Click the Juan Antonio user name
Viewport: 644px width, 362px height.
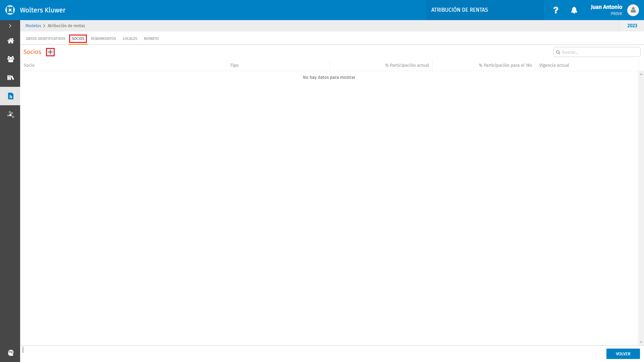point(606,7)
